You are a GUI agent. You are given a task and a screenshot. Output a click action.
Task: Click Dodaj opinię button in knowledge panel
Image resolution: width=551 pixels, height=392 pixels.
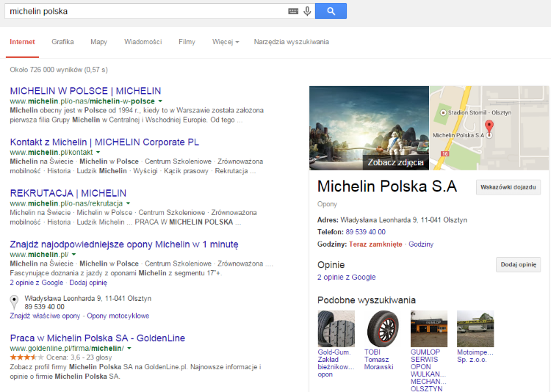[519, 264]
